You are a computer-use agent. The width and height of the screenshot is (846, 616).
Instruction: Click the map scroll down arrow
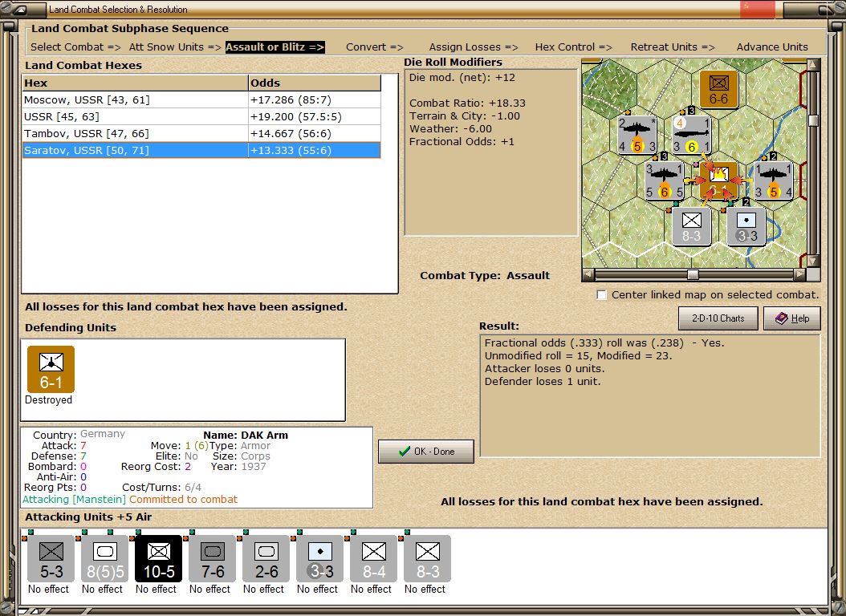[813, 261]
